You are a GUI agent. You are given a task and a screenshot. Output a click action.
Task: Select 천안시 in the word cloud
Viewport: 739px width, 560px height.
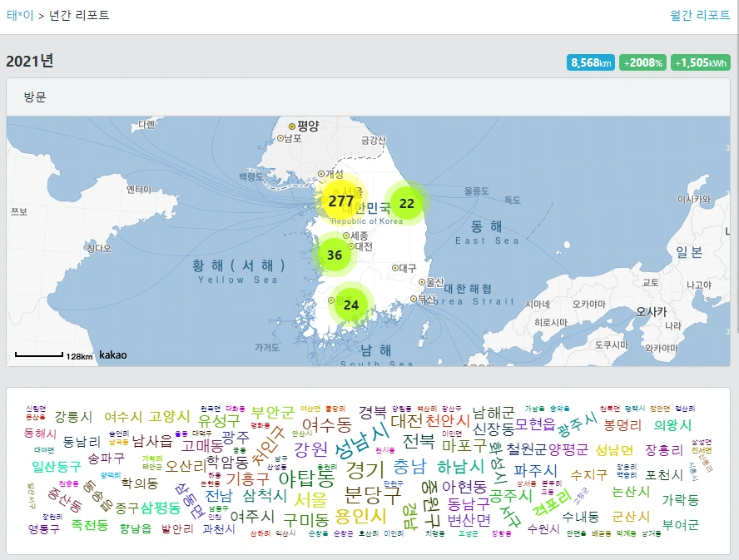point(448,420)
